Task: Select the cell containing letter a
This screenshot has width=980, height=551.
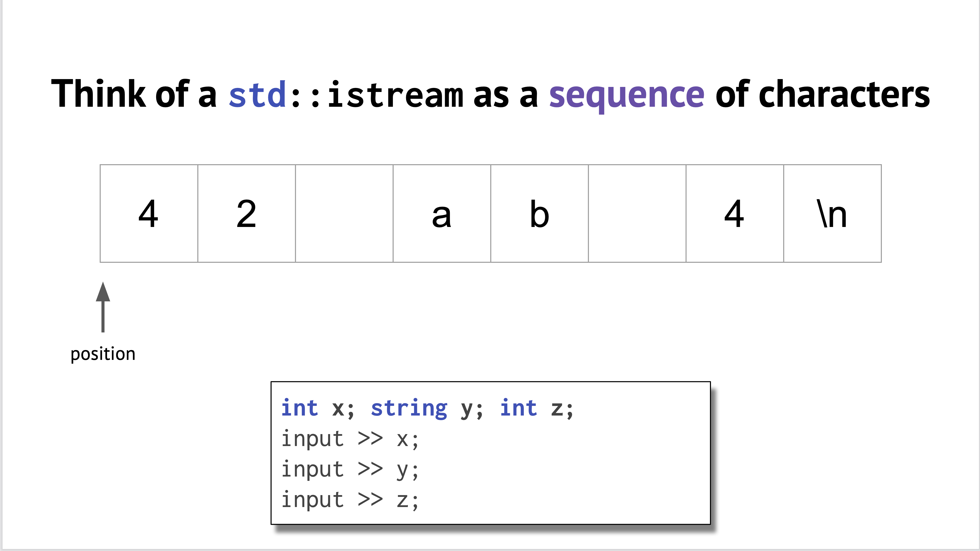Action: (442, 213)
